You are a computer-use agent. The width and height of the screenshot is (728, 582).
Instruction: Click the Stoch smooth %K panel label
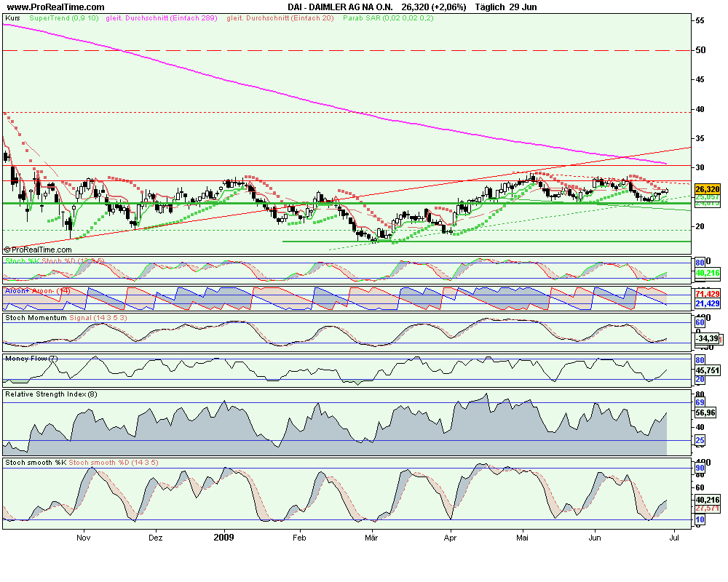click(x=82, y=462)
